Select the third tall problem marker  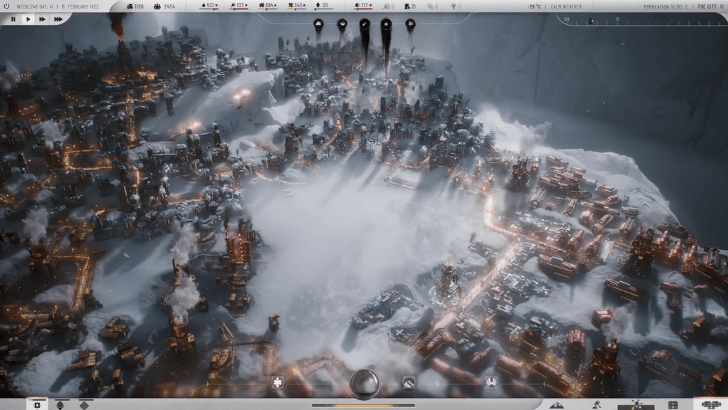click(364, 25)
